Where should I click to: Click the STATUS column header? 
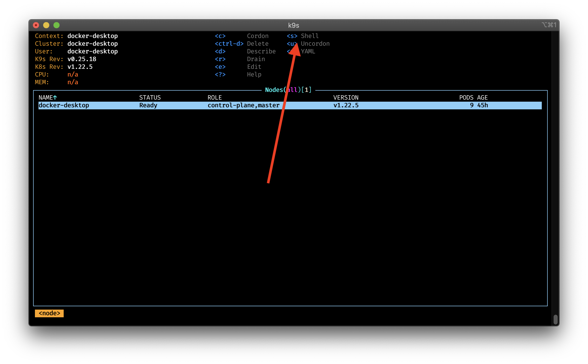pos(150,98)
